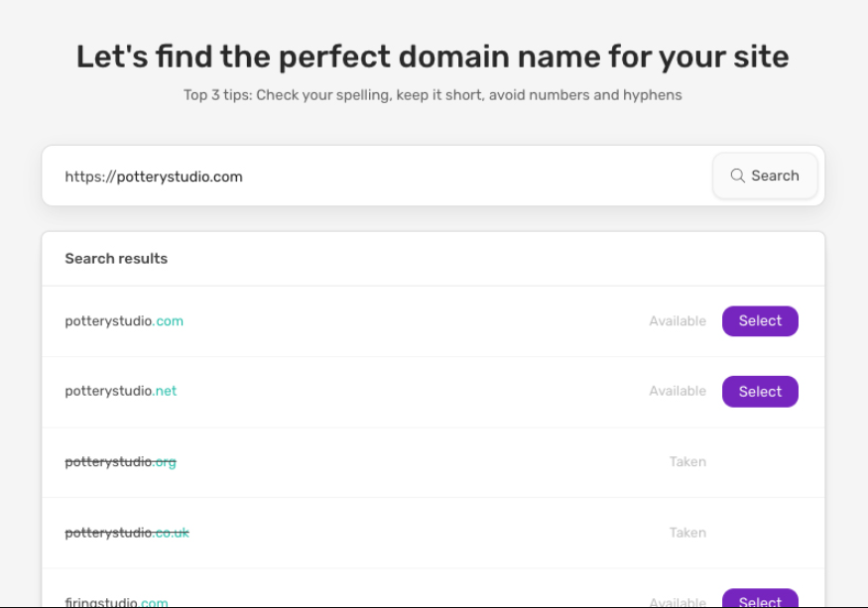Click the Taken label for potterystudio.org
The height and width of the screenshot is (608, 868).
[x=687, y=462]
